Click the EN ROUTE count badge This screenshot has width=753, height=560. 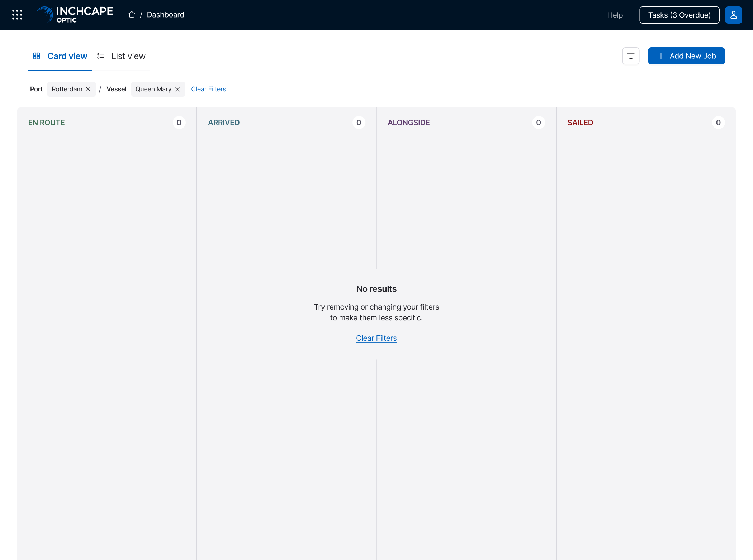tap(179, 123)
